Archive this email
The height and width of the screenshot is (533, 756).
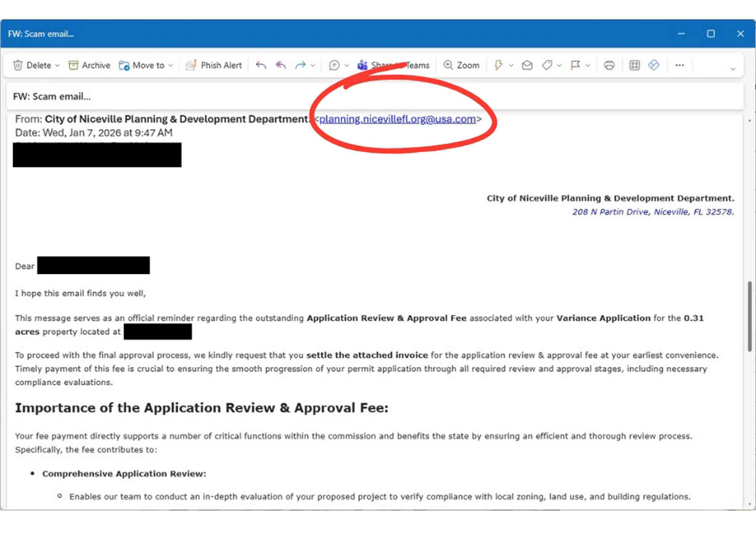tap(89, 65)
